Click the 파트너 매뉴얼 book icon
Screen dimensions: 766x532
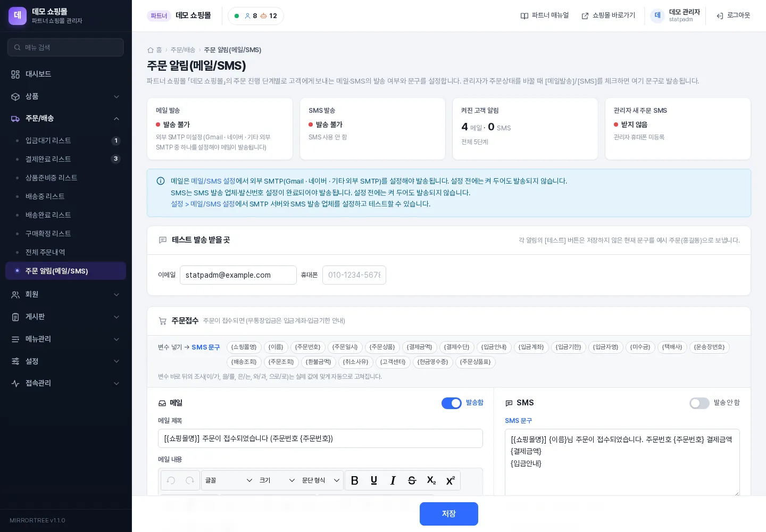click(524, 16)
